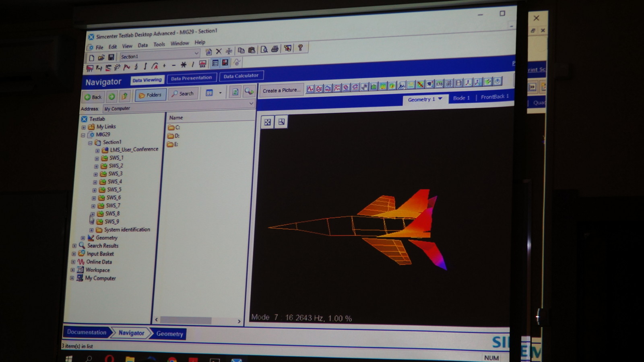644x362 pixels.
Task: Click the Create a Picture button
Action: (281, 91)
